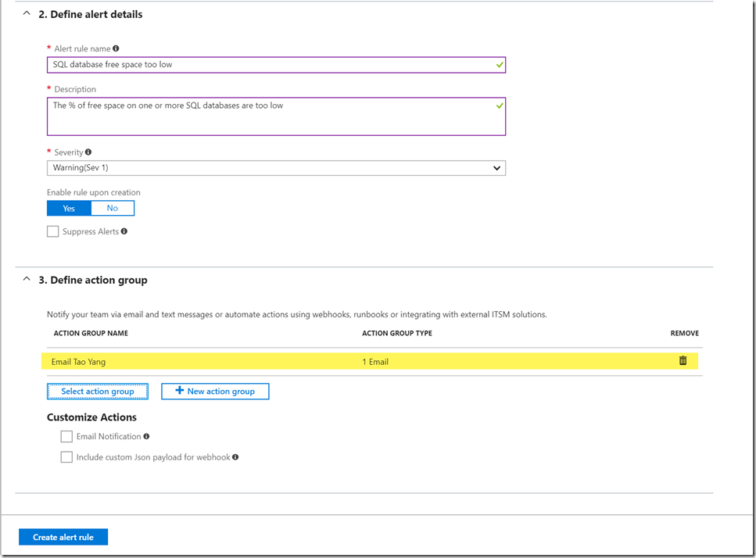Tick Include custom Json payload for webhook
Viewport: 756px width, 558px height.
point(66,457)
